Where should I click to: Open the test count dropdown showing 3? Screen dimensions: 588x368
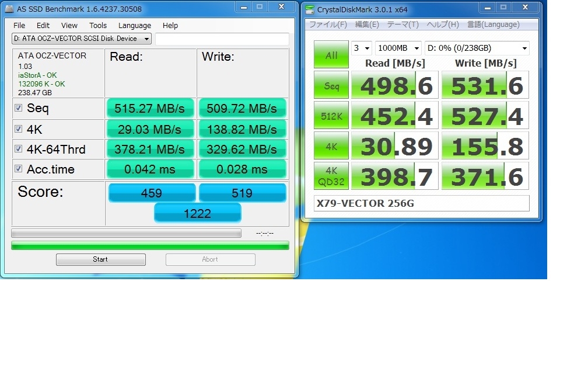(362, 48)
